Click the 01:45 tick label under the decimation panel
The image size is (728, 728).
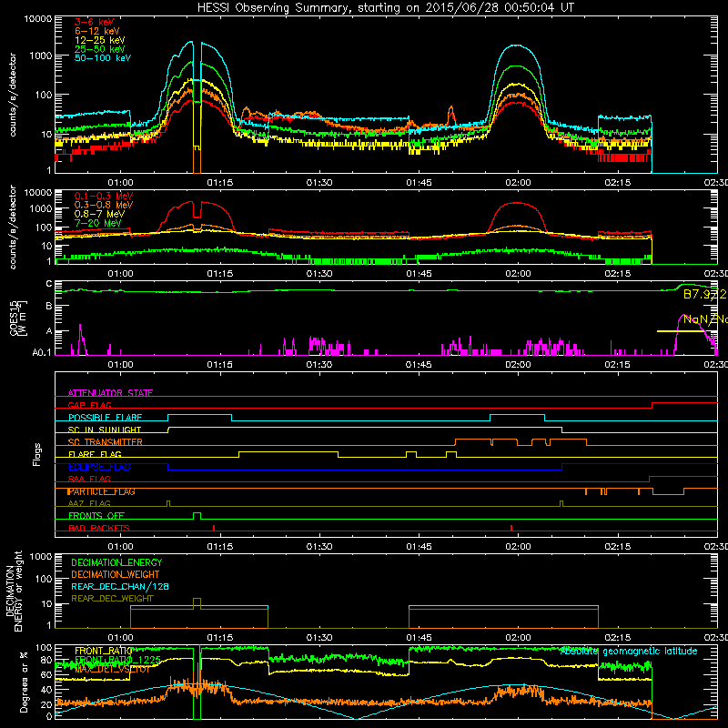[x=419, y=638]
